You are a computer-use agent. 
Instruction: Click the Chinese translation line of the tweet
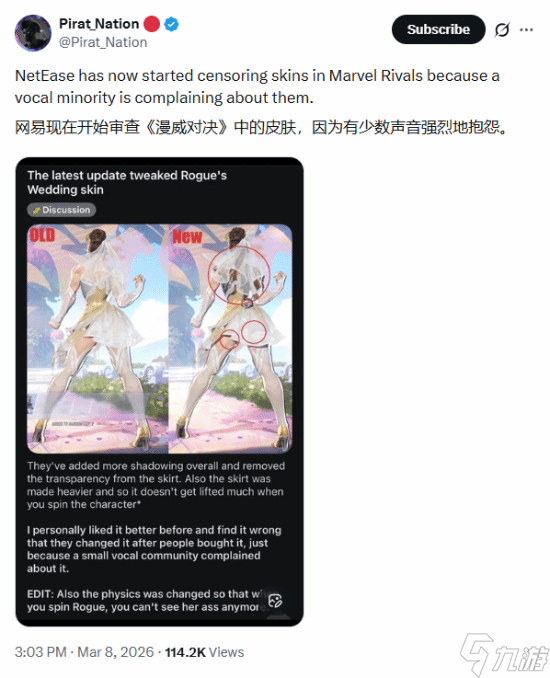pos(261,128)
